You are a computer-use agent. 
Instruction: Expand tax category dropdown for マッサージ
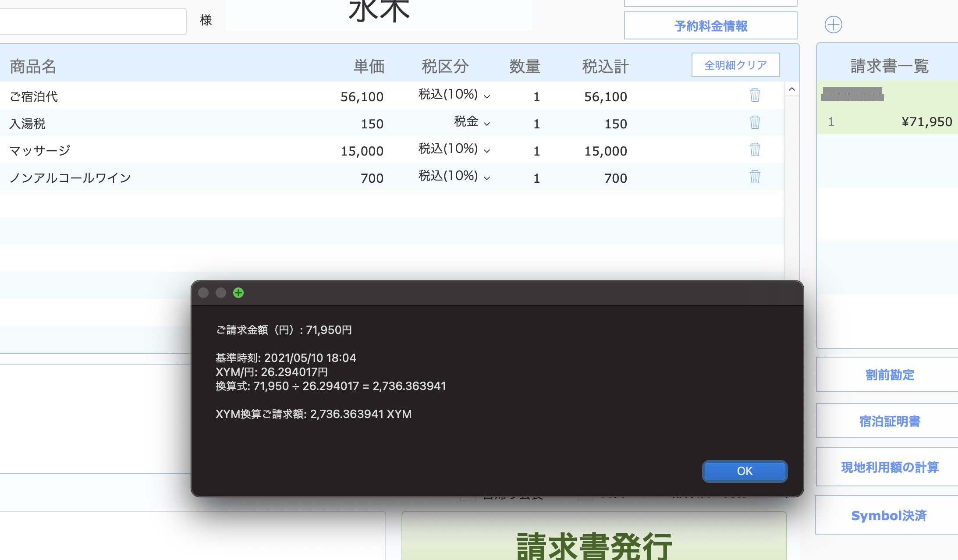point(454,149)
